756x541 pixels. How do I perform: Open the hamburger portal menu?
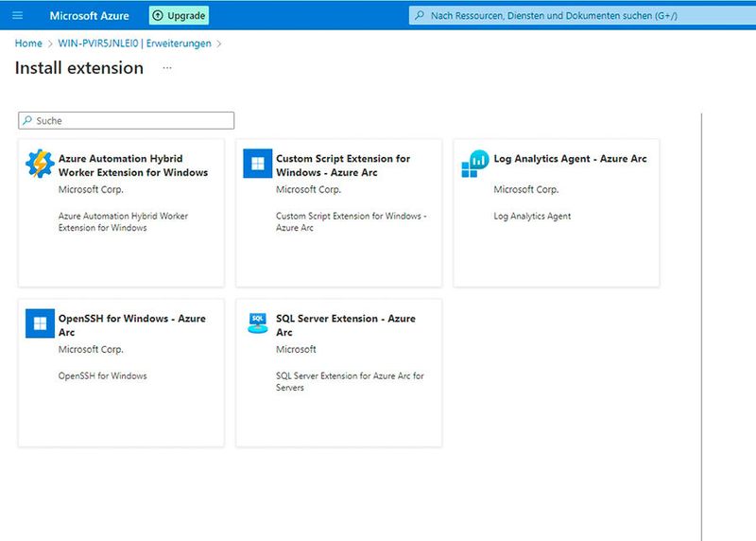(17, 15)
